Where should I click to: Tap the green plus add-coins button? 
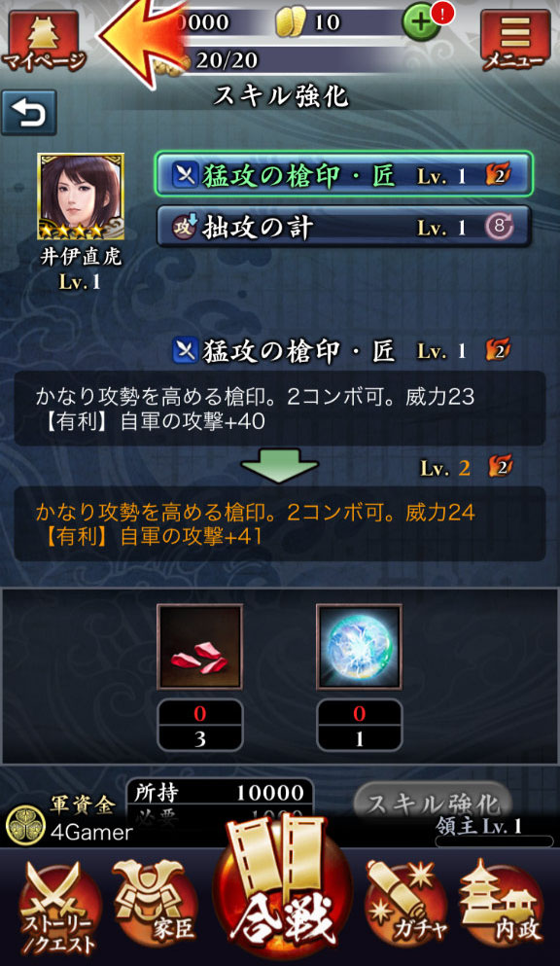pyautogui.click(x=421, y=22)
